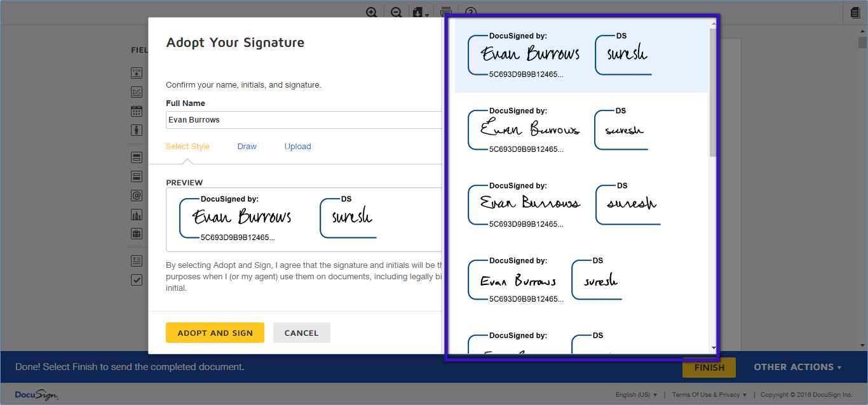The image size is (868, 405).
Task: Click the yellow Finish button
Action: click(709, 367)
